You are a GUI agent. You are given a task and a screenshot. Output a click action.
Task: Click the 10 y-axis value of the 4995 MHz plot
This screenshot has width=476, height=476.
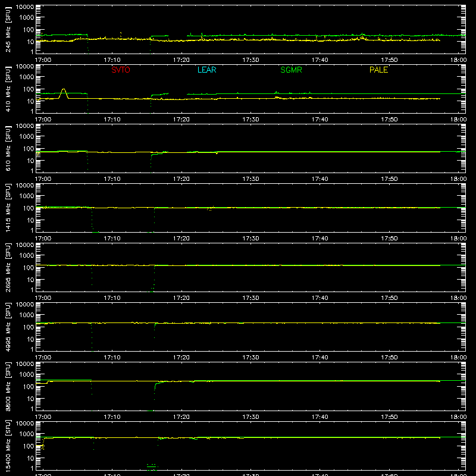[30, 339]
